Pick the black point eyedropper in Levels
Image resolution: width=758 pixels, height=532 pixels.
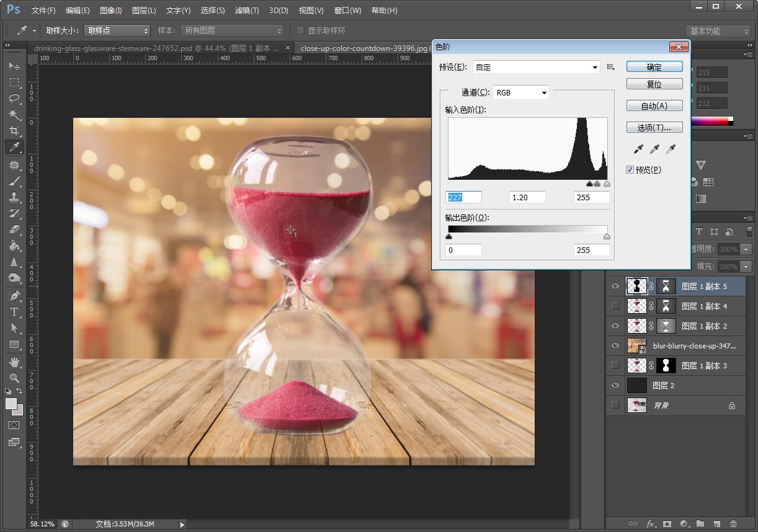(638, 149)
